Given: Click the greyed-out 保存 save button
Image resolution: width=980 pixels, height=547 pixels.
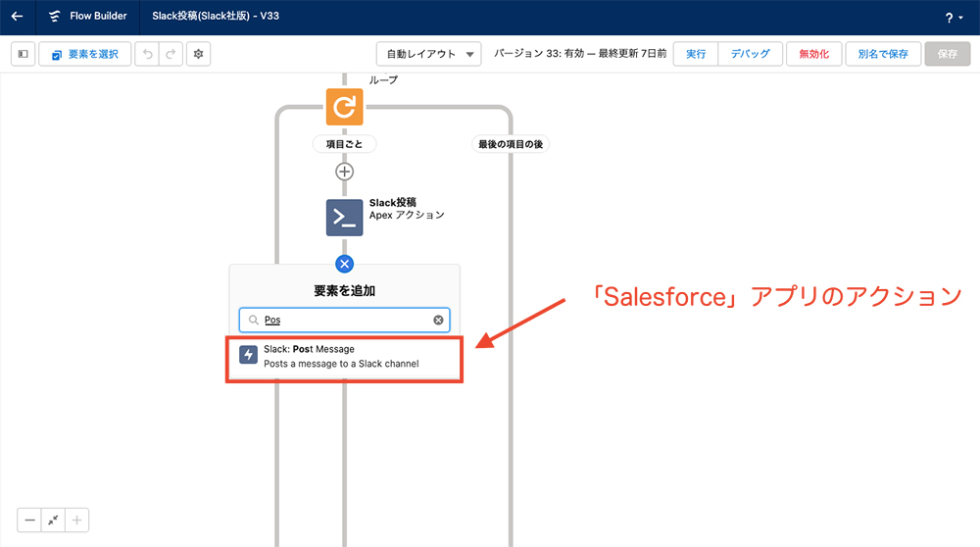Looking at the screenshot, I should click(x=948, y=54).
